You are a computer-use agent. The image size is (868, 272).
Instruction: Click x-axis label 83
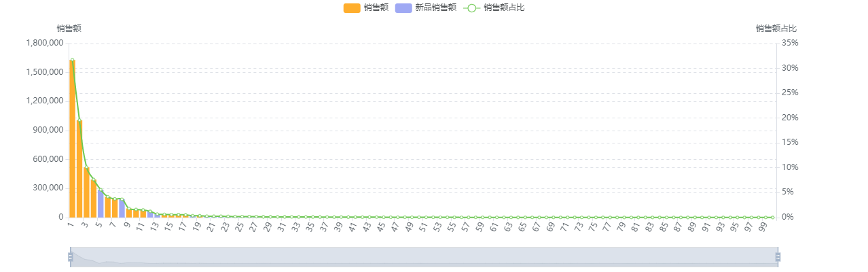[649, 226]
